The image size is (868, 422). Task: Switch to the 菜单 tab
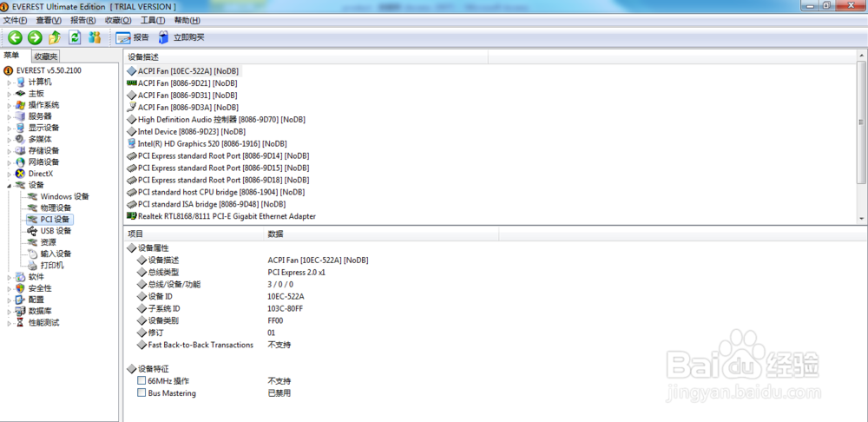pos(12,56)
